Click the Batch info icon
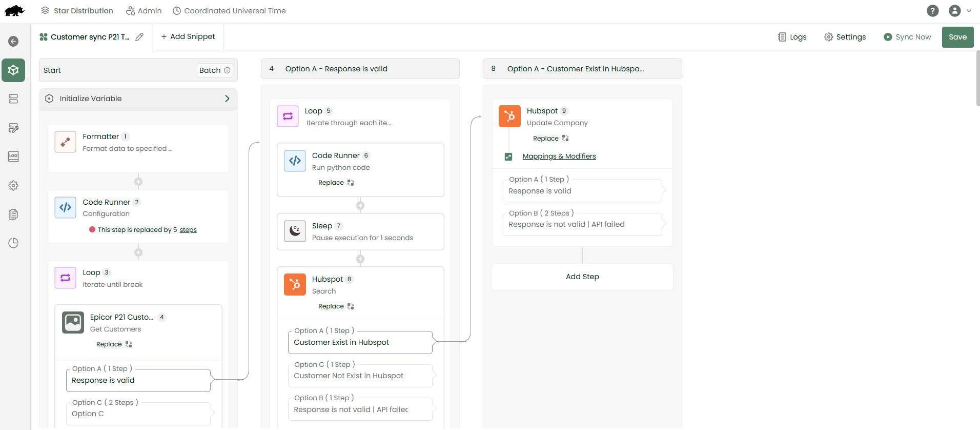This screenshot has height=430, width=980. point(227,70)
